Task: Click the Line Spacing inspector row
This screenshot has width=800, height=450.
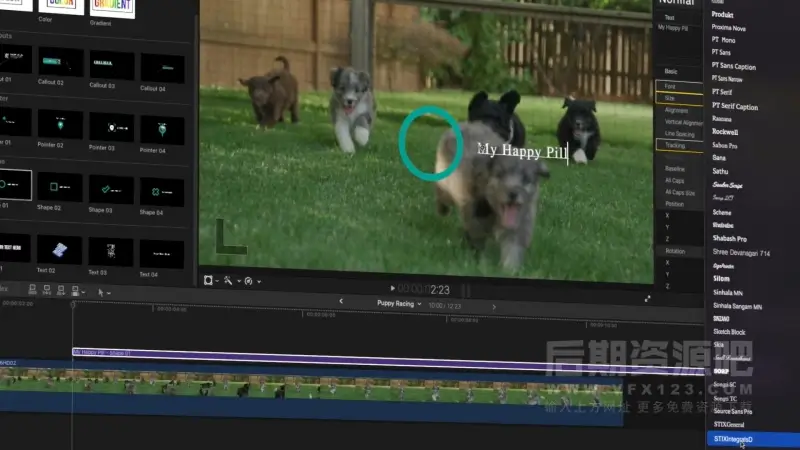Action: click(x=679, y=134)
